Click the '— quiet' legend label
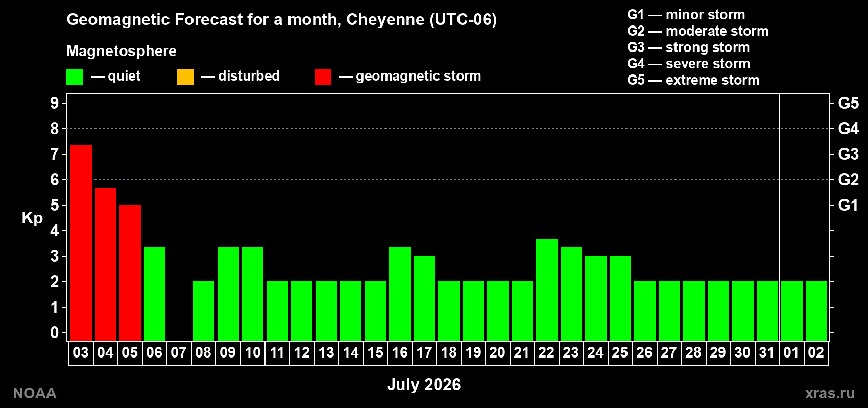The image size is (868, 408). (x=115, y=76)
